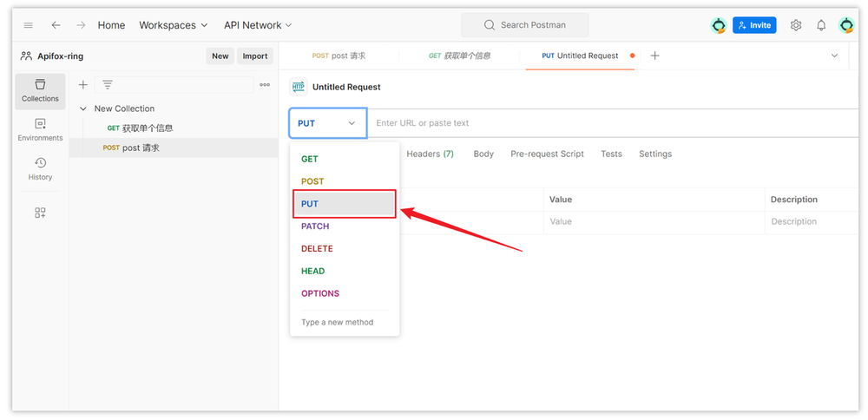Select DELETE from the method list

pos(317,248)
